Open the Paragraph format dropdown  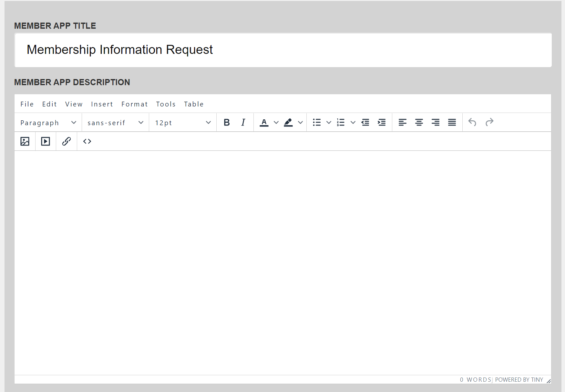pyautogui.click(x=48, y=123)
